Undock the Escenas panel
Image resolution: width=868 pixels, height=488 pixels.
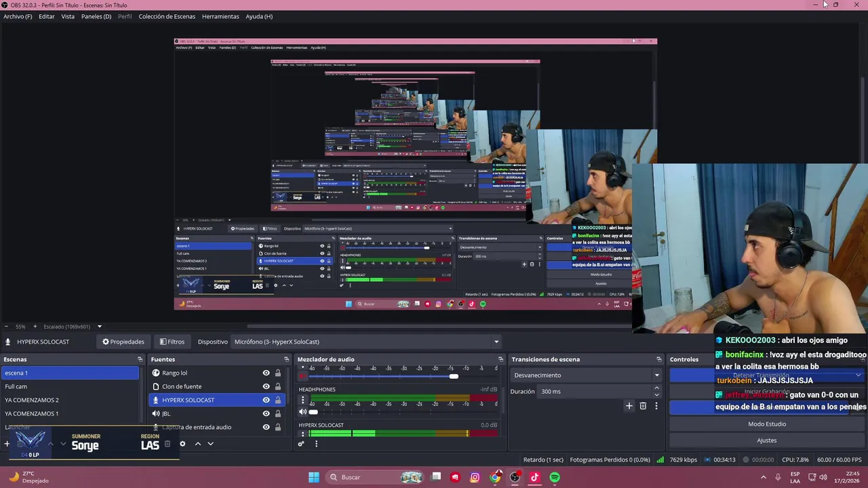click(x=140, y=359)
